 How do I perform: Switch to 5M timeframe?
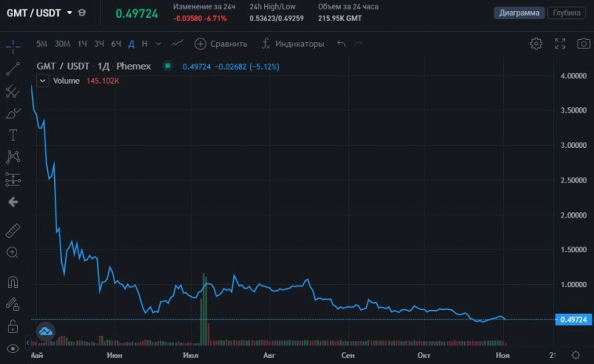[x=42, y=44]
